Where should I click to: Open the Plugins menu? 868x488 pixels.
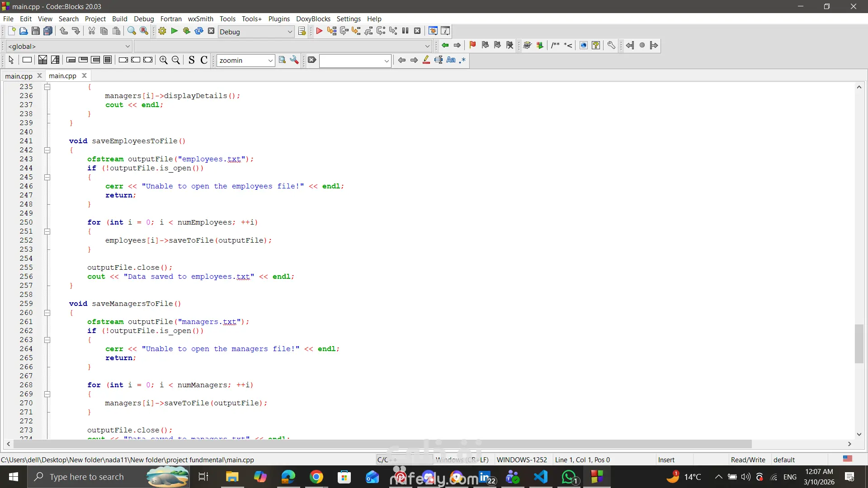pyautogui.click(x=279, y=19)
